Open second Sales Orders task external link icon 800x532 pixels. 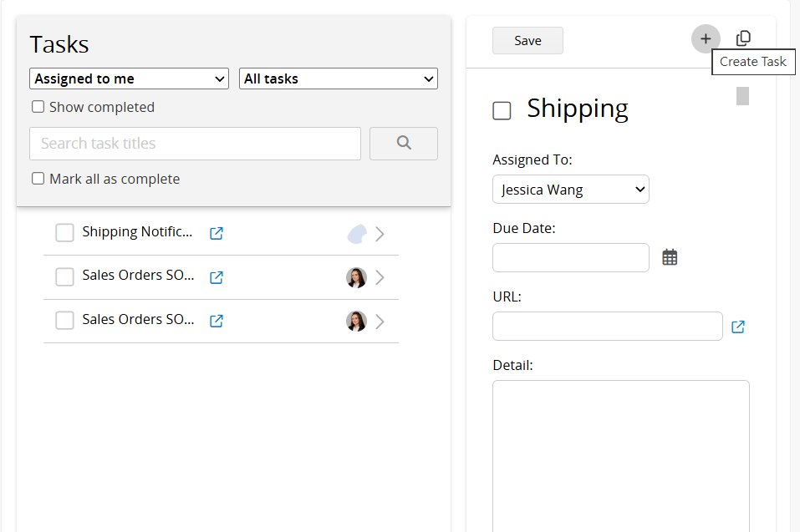click(217, 321)
